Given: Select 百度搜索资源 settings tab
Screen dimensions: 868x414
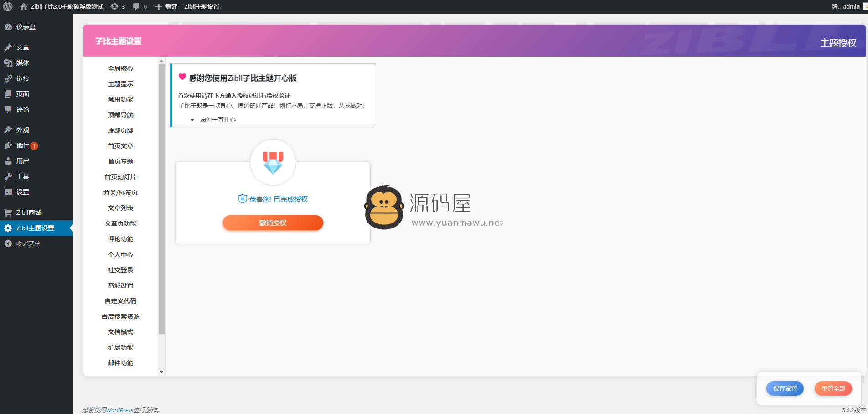Looking at the screenshot, I should pos(120,316).
